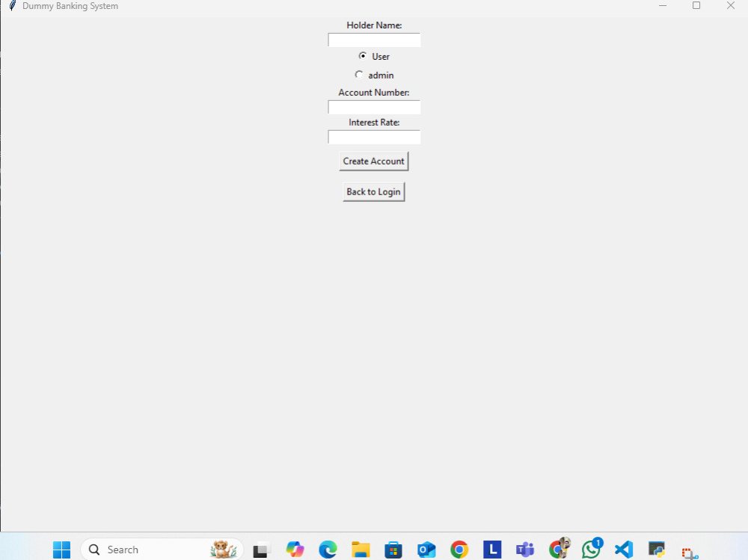Open File Explorer from taskbar
The height and width of the screenshot is (560, 748).
tap(361, 550)
